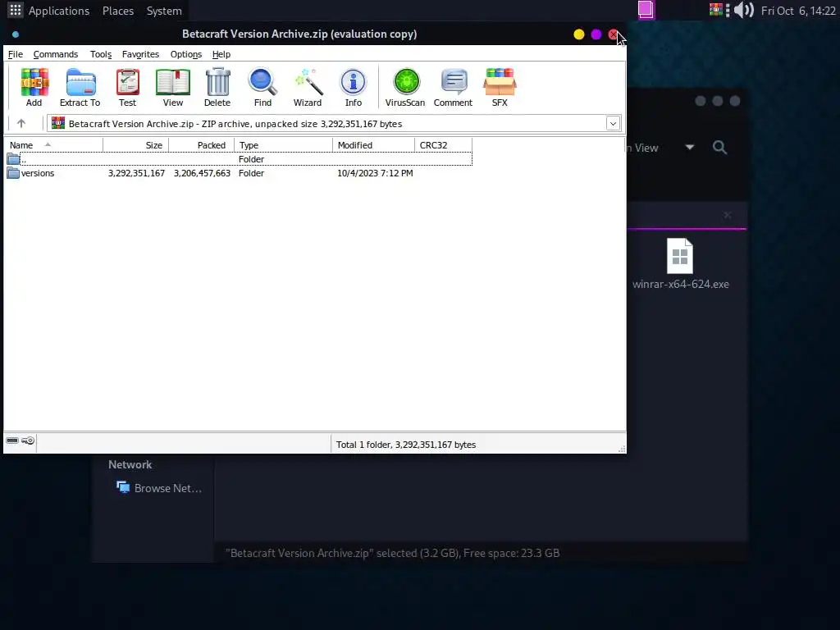Click the Add archive toolbar icon

pos(34,87)
